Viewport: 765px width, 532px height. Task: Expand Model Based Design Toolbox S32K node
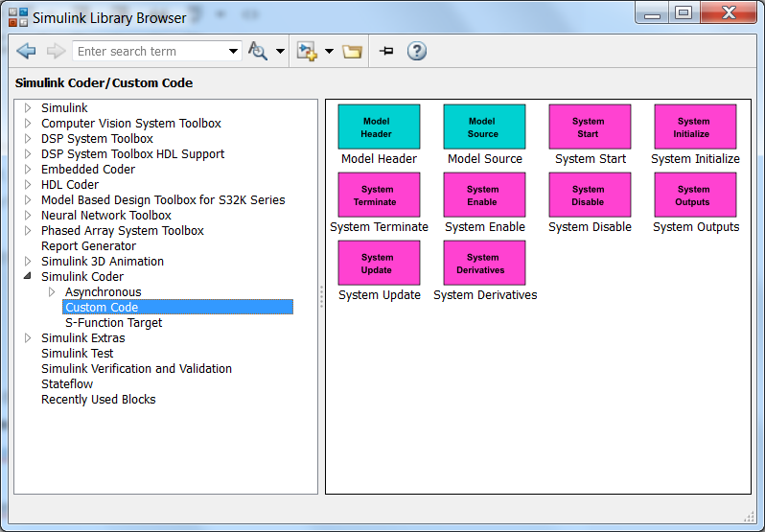28,200
